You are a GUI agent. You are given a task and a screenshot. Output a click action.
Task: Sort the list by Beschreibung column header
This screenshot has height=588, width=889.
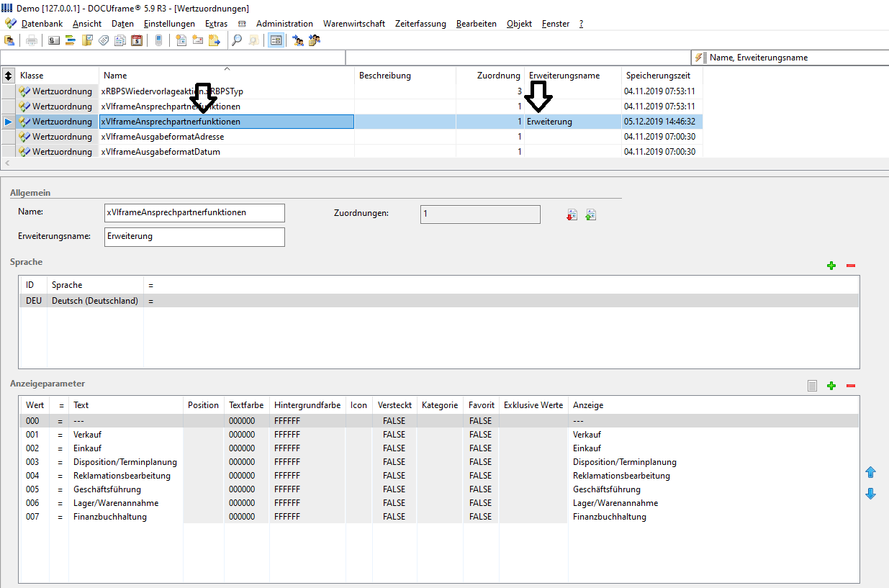405,76
